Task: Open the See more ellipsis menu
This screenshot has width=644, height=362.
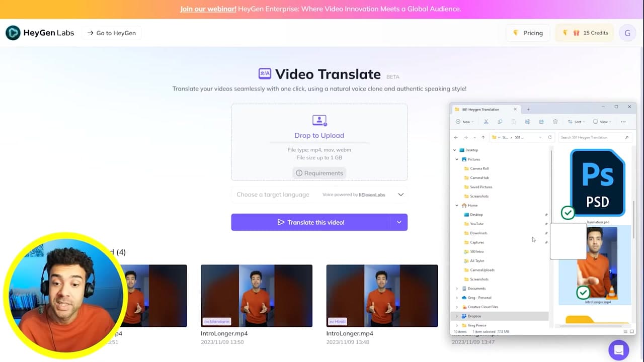Action: coord(623,122)
